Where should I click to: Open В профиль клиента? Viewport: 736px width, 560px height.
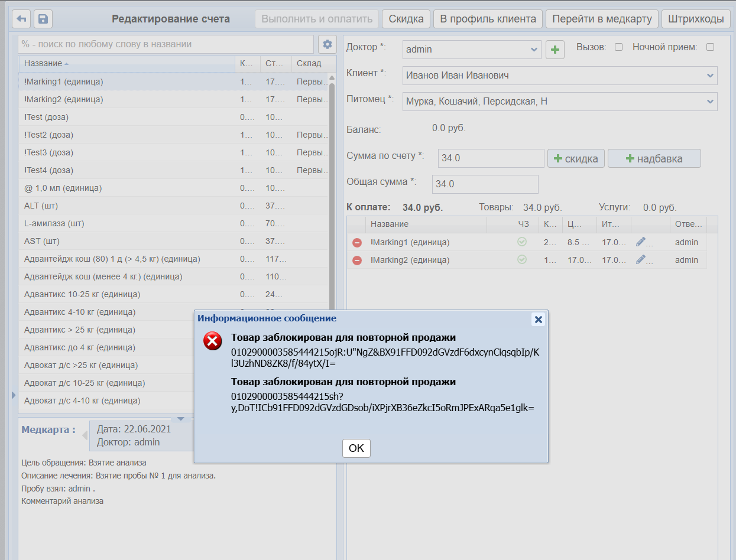pos(488,19)
